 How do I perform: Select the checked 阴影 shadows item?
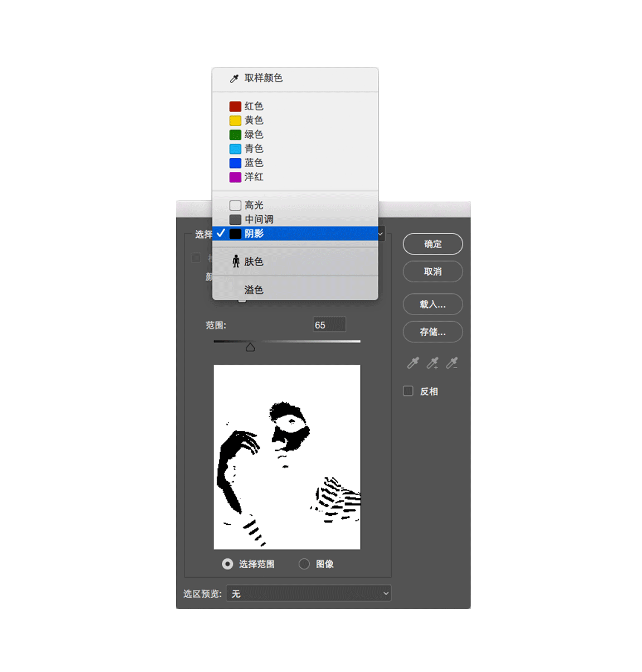tap(254, 234)
